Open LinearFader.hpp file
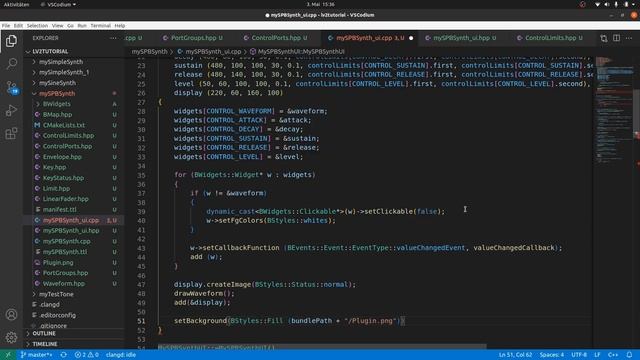The height and width of the screenshot is (360, 640). pos(73,199)
